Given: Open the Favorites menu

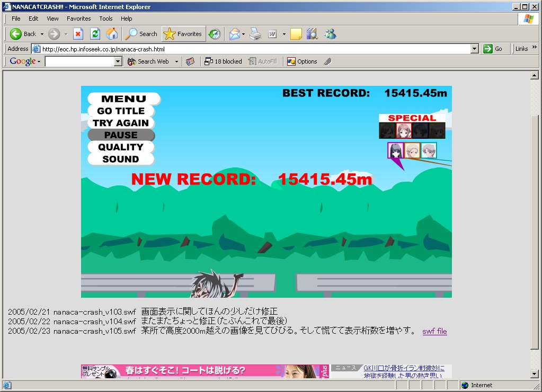Looking at the screenshot, I should coord(78,19).
